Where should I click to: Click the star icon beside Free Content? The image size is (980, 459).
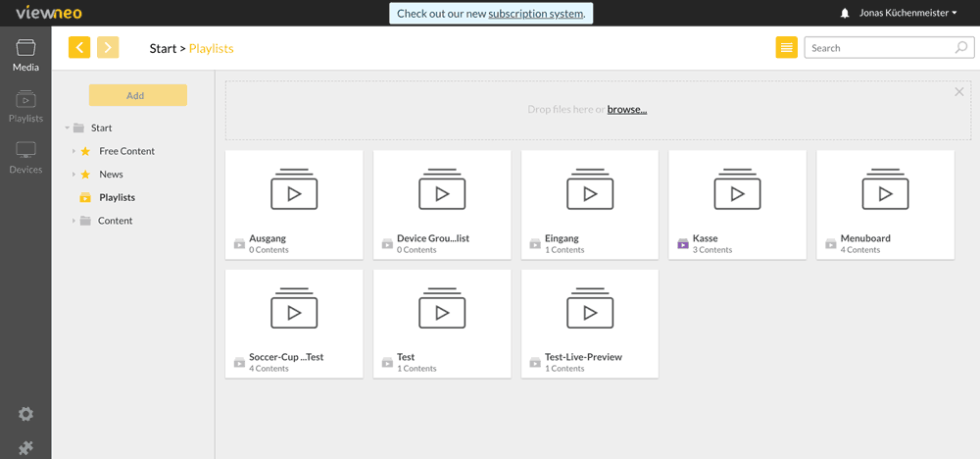pos(85,151)
